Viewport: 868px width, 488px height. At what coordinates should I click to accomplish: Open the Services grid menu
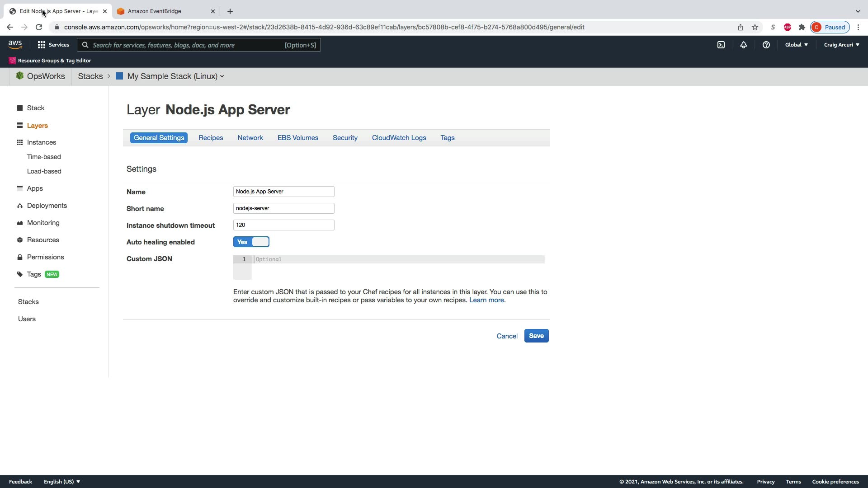[53, 45]
